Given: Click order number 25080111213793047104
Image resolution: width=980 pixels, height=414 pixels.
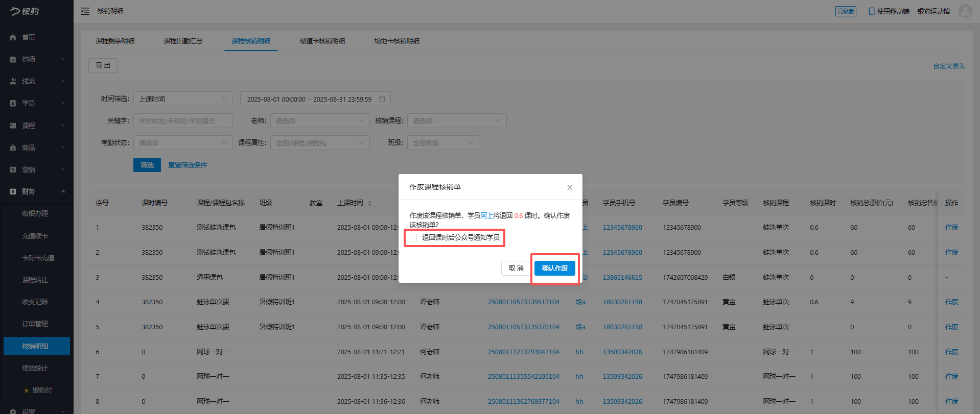Looking at the screenshot, I should click(x=523, y=352).
